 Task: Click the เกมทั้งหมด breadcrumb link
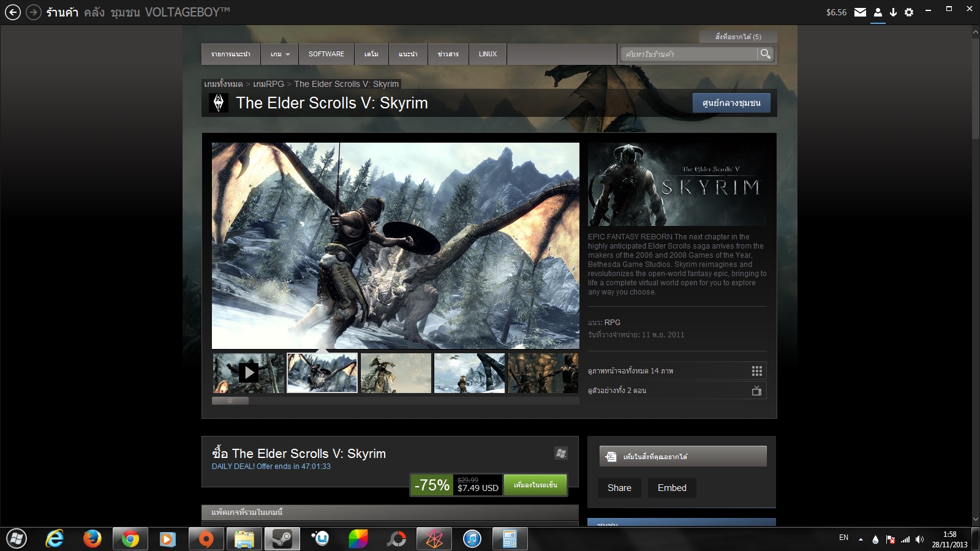pos(224,84)
